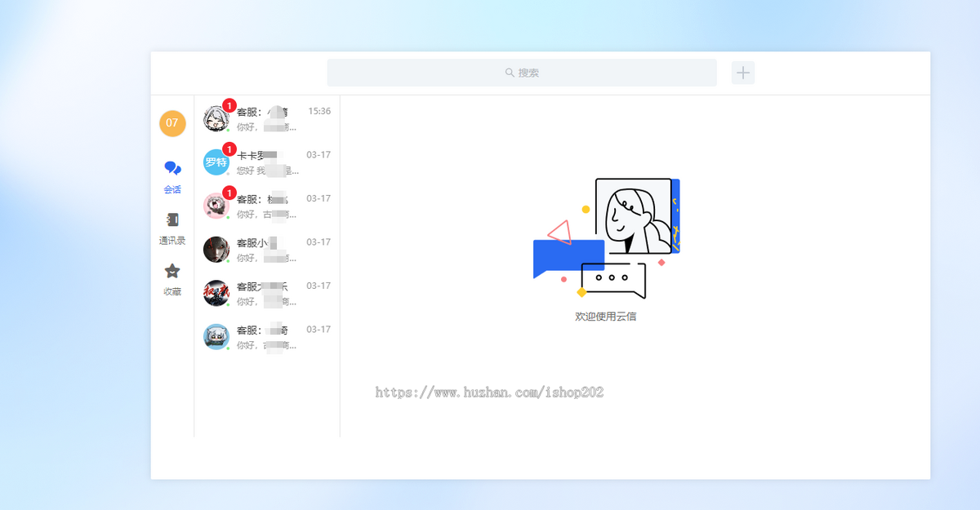980x510 pixels.
Task: Click the message preview starting 您好 我
Action: click(x=268, y=171)
